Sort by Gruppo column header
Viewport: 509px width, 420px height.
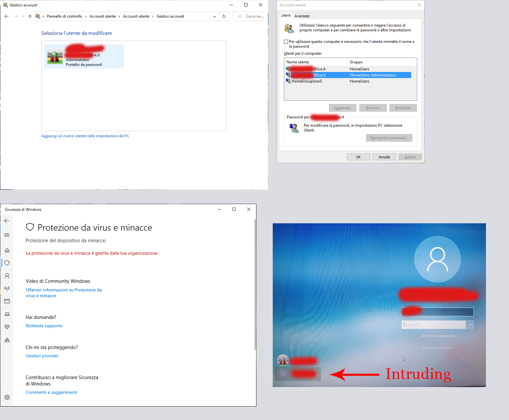(x=379, y=62)
